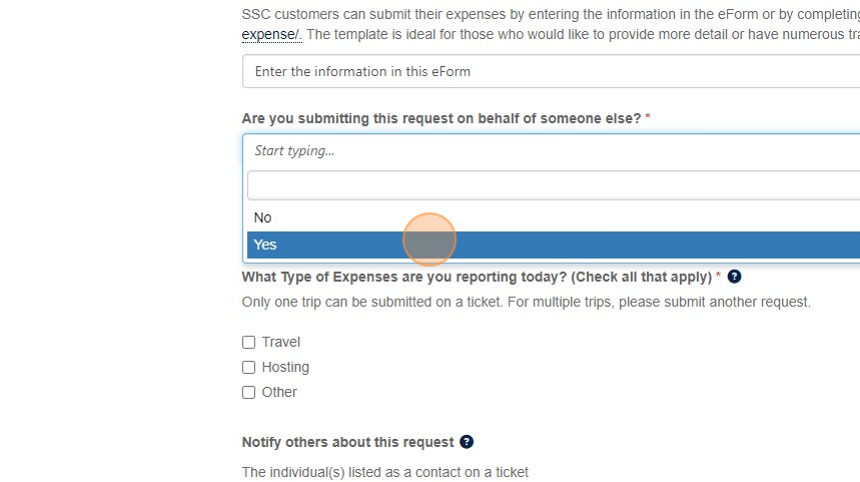The height and width of the screenshot is (482, 860).
Task: Open the 'Enter the information in this eForm' dropdown
Action: coord(550,71)
